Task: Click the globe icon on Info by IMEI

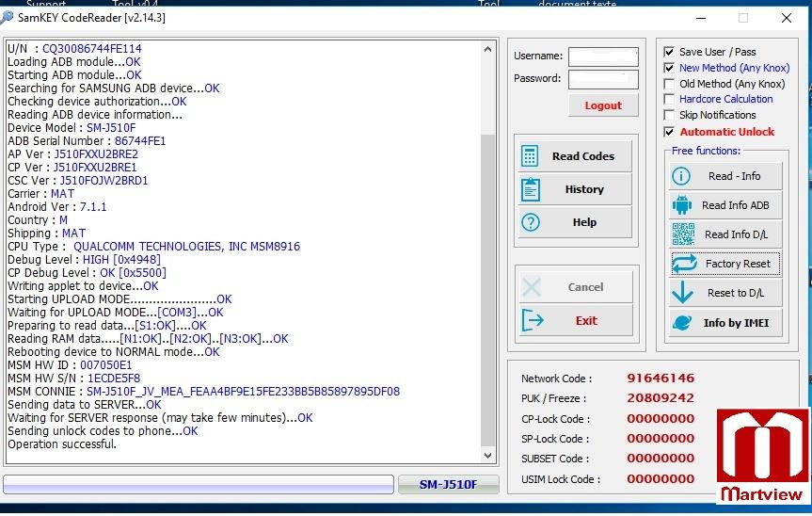Action: click(x=682, y=322)
